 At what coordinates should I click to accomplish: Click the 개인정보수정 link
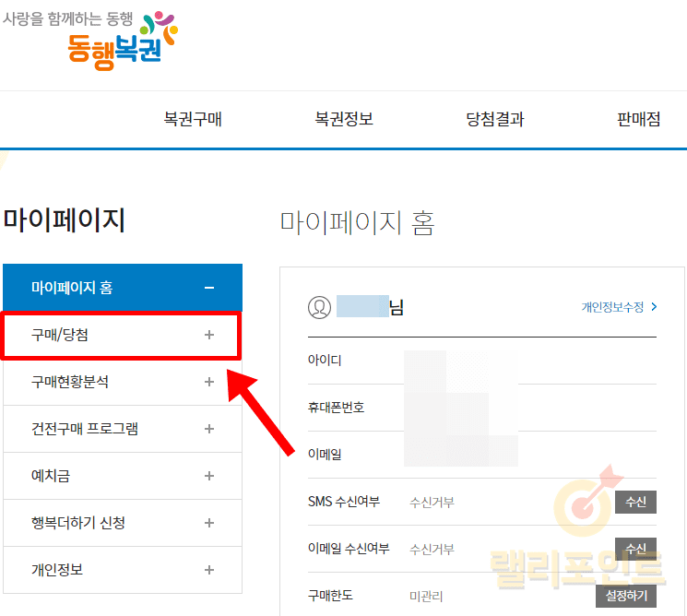click(619, 307)
